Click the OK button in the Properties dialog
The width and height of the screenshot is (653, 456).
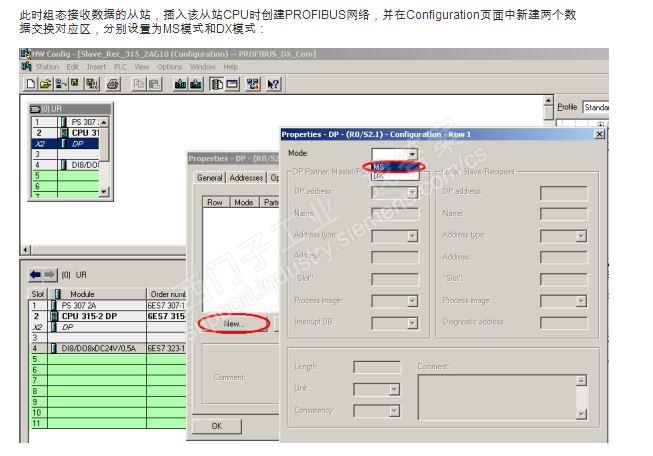tap(217, 426)
